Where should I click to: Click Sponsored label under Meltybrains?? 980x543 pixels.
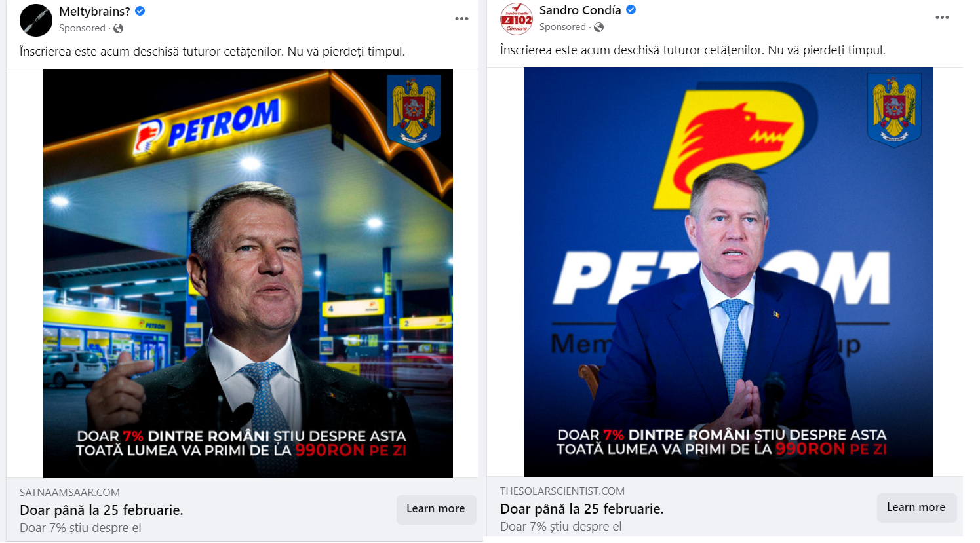[x=82, y=28]
